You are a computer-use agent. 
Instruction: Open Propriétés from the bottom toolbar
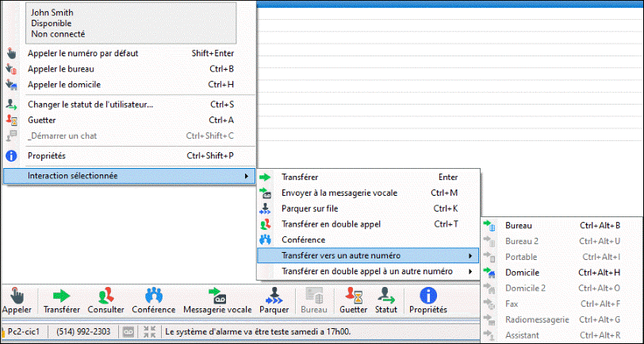(x=427, y=300)
